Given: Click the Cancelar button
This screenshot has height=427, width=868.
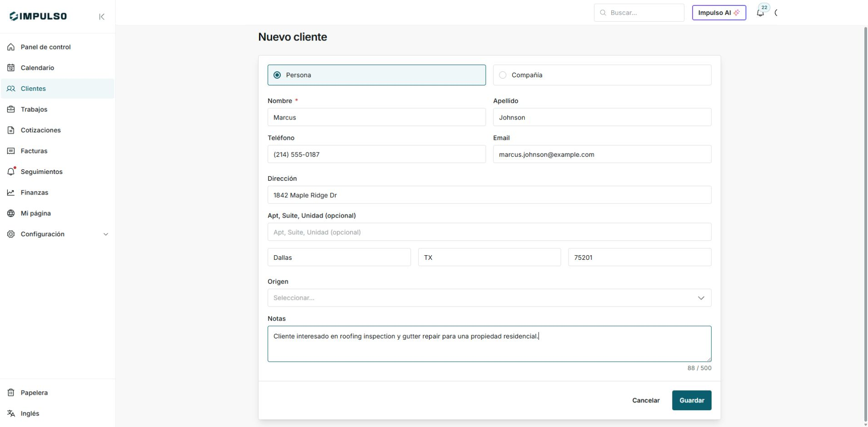Looking at the screenshot, I should [x=646, y=400].
